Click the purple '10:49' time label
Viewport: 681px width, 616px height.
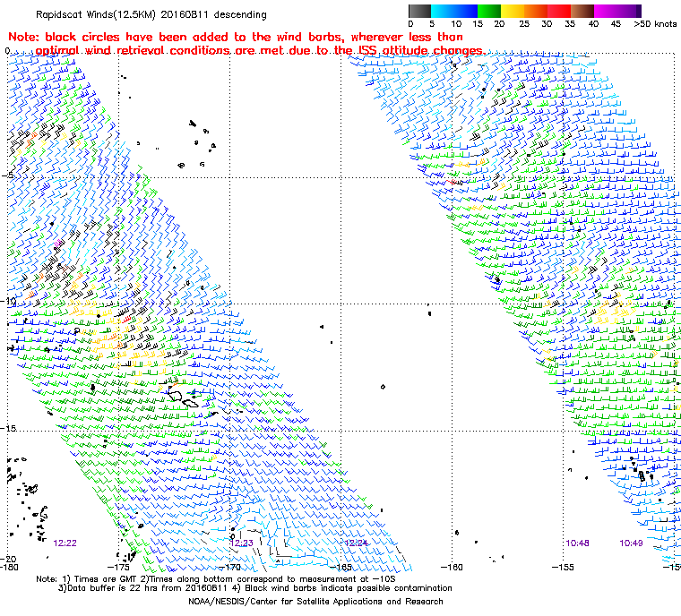[x=631, y=543]
